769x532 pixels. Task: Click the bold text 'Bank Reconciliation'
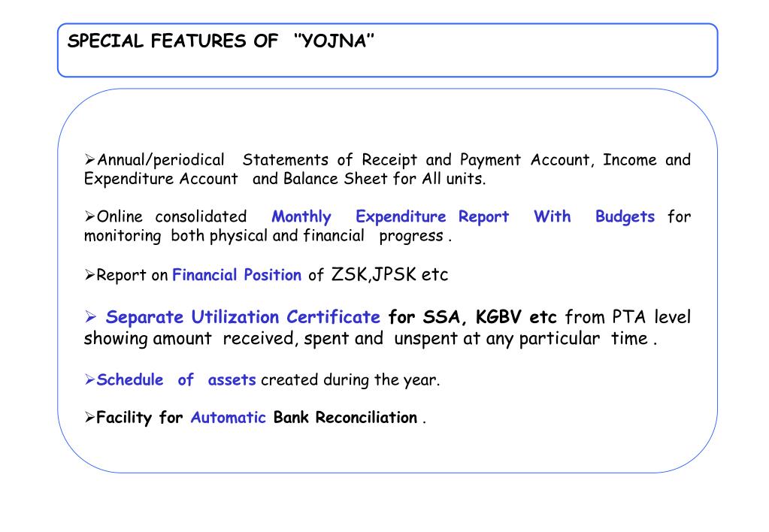345,417
